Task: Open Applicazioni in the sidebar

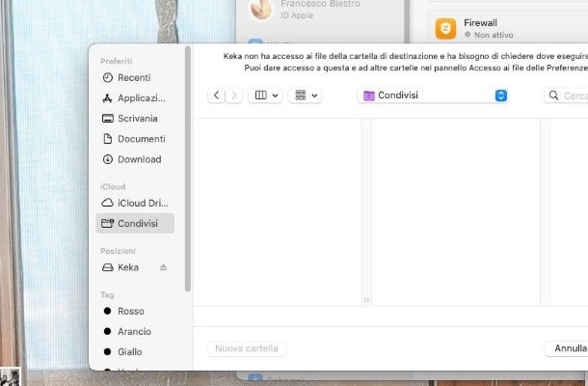Action: pos(135,98)
